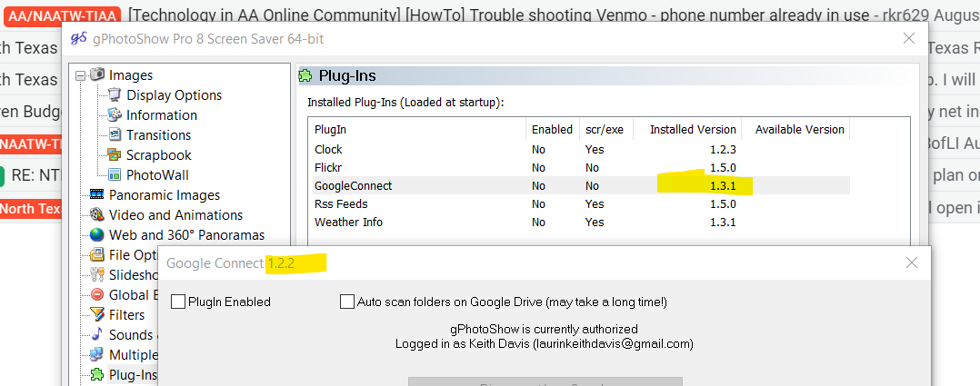Click the green Plug-Ins puzzle icon in tree

[x=97, y=375]
